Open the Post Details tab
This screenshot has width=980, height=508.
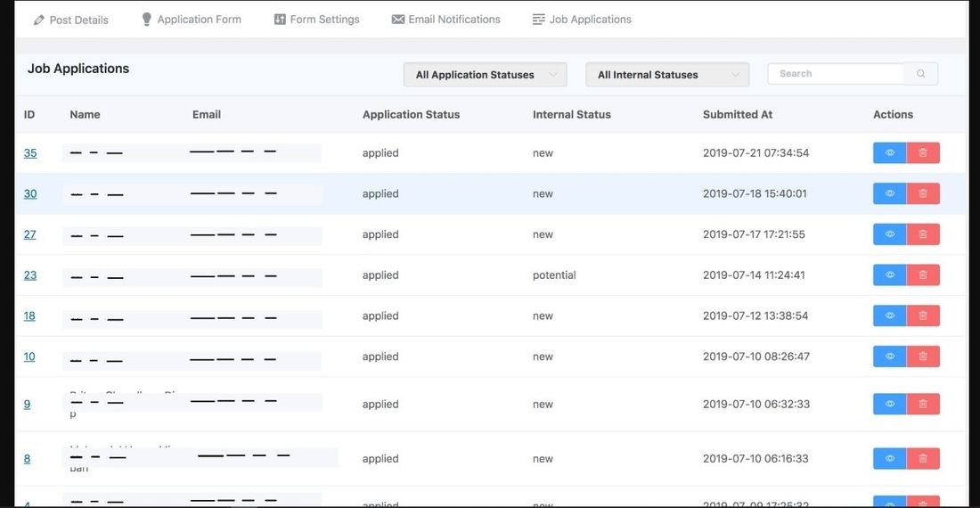click(x=70, y=20)
